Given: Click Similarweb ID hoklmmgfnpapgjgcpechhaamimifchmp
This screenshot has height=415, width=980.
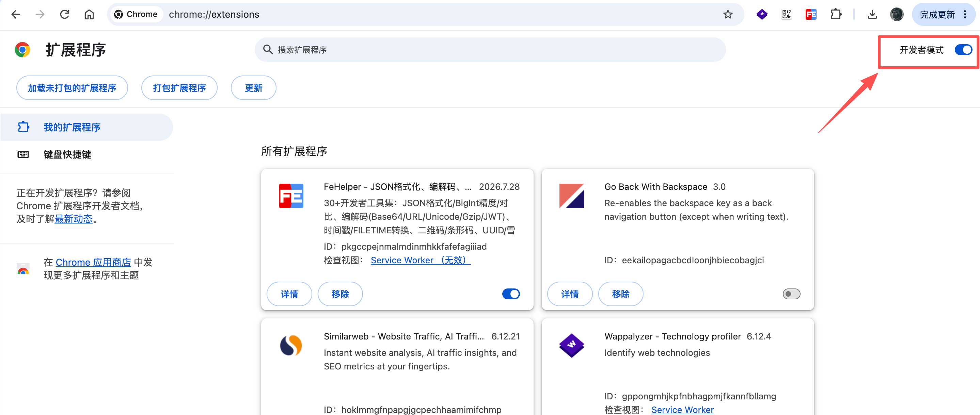Looking at the screenshot, I should pos(421,410).
